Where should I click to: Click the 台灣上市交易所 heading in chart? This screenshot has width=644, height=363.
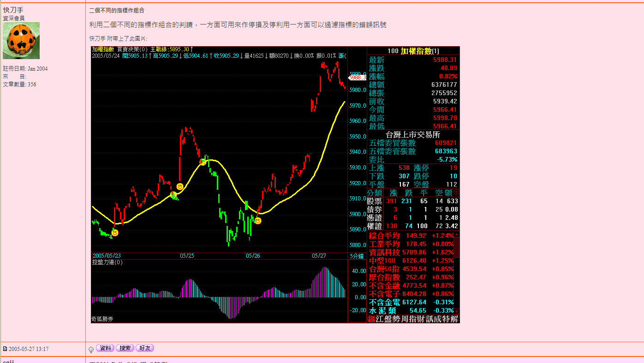pos(413,134)
